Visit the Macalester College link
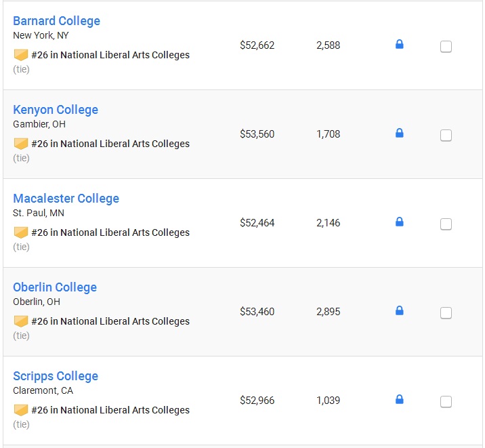 [66, 199]
